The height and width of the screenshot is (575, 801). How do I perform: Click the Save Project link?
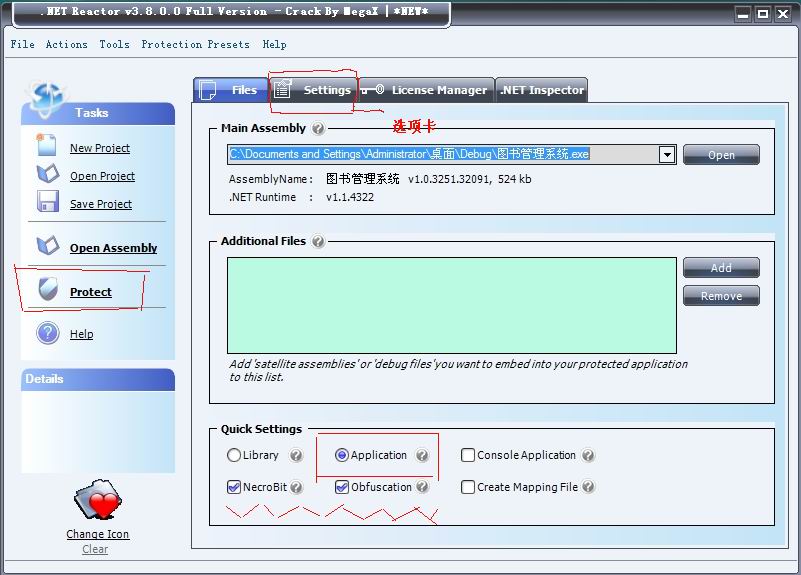[x=101, y=204]
